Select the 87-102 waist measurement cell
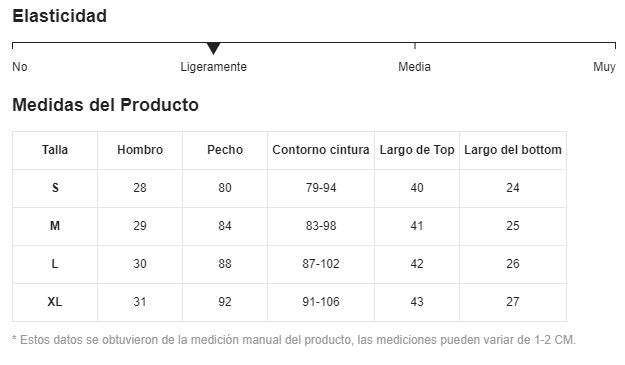The height and width of the screenshot is (365, 625). (x=321, y=264)
